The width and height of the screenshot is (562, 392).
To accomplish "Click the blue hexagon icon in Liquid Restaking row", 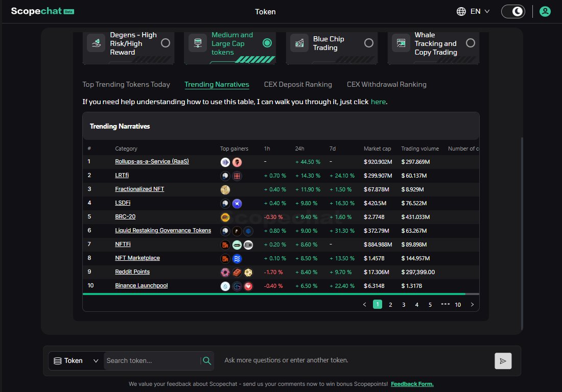I will point(248,231).
